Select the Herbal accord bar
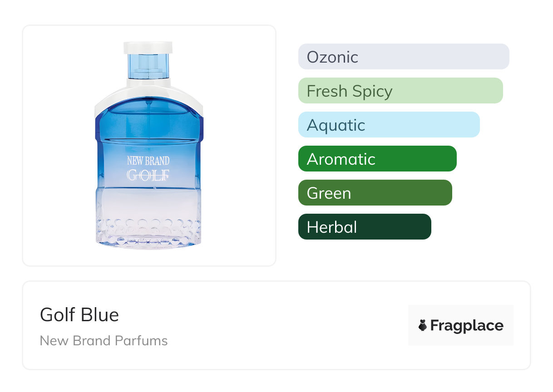The image size is (553, 392). [364, 227]
